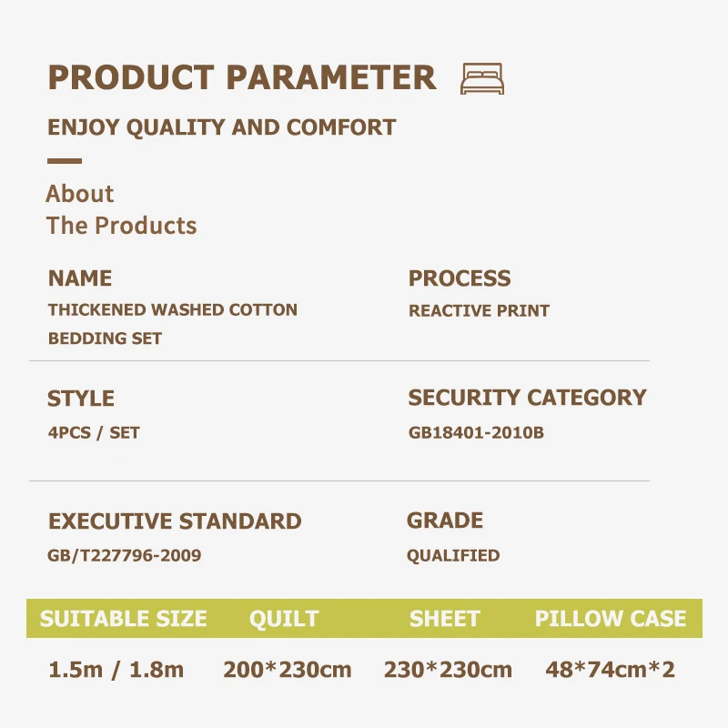Select the PILLOW CASE column header
This screenshot has width=728, height=728.
[x=611, y=619]
